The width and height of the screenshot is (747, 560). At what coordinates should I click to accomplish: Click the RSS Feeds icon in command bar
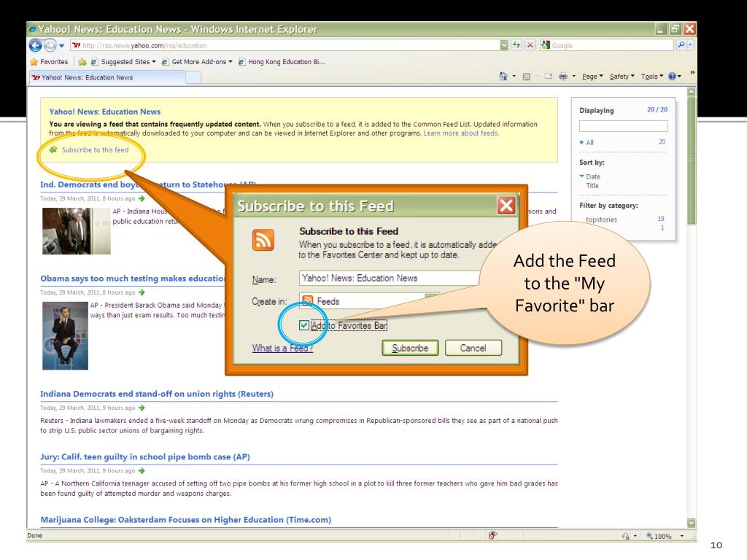[x=527, y=76]
